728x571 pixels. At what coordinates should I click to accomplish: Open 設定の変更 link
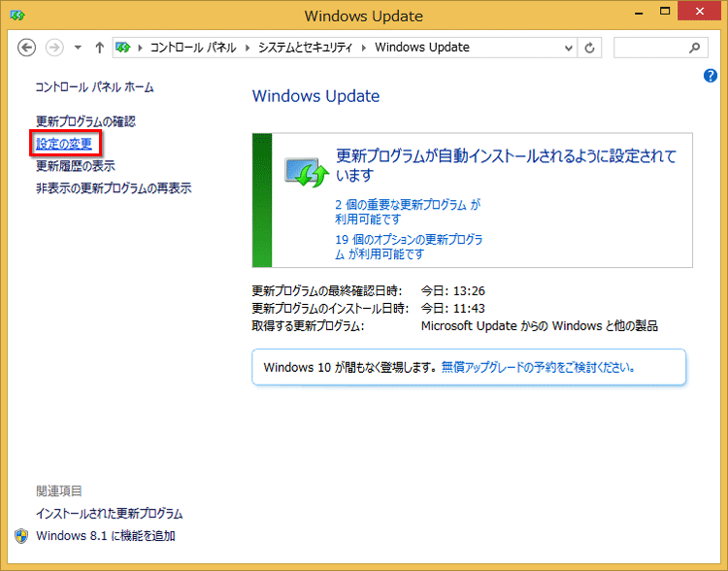coord(64,144)
